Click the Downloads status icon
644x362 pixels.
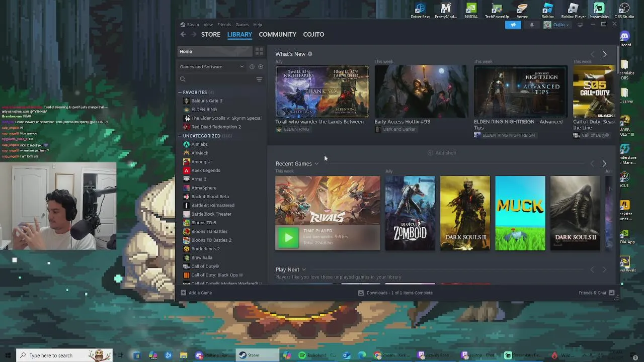361,293
